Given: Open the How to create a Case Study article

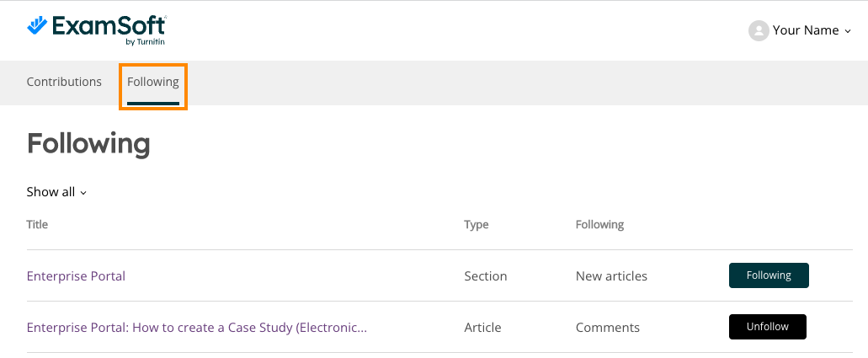Looking at the screenshot, I should tap(196, 328).
